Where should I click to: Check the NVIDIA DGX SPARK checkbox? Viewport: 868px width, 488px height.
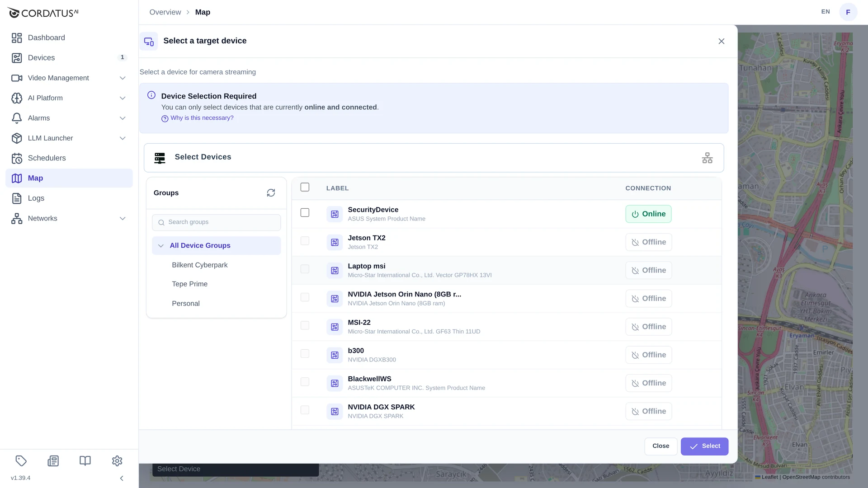305,410
